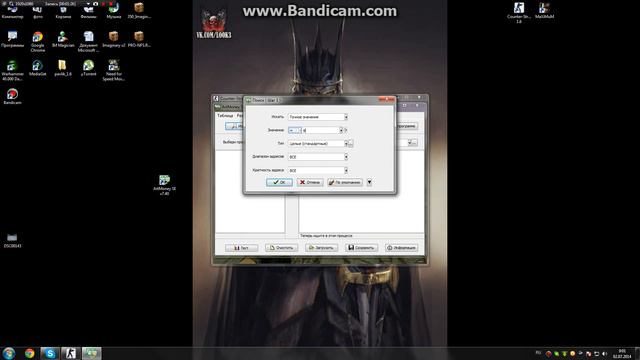Click the ellipsis button beside the Тип dropdown

click(351, 144)
